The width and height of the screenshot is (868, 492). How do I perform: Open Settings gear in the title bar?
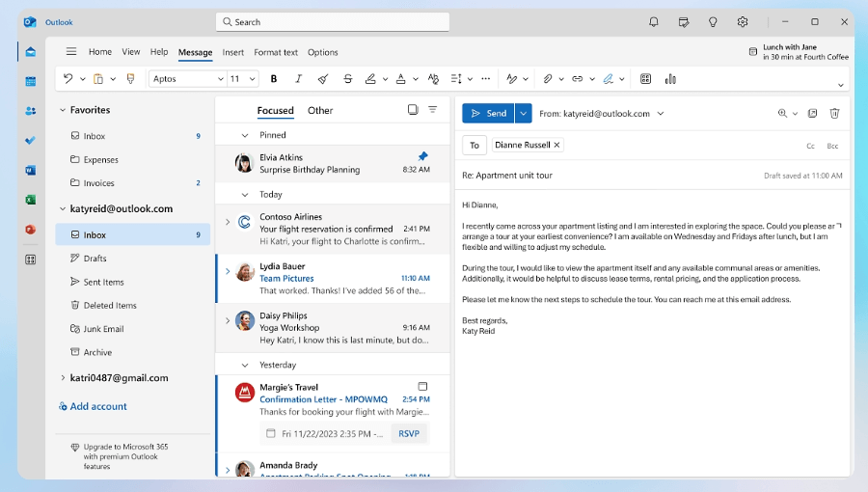(743, 21)
